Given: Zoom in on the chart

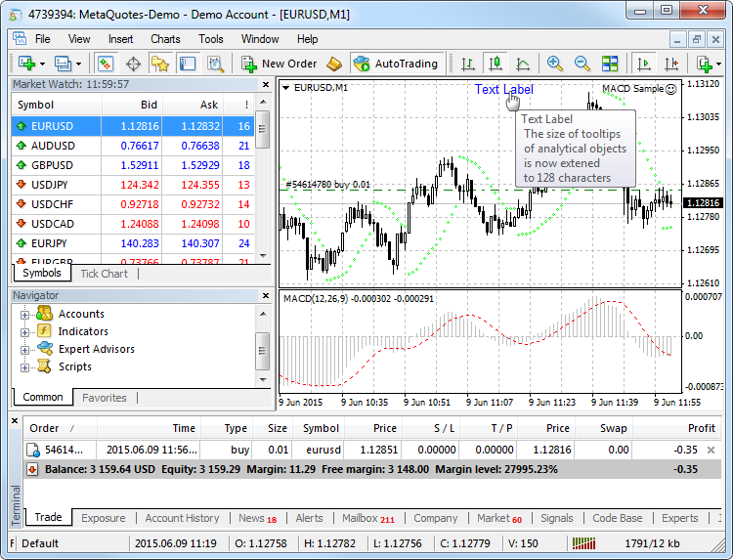Looking at the screenshot, I should 555,64.
